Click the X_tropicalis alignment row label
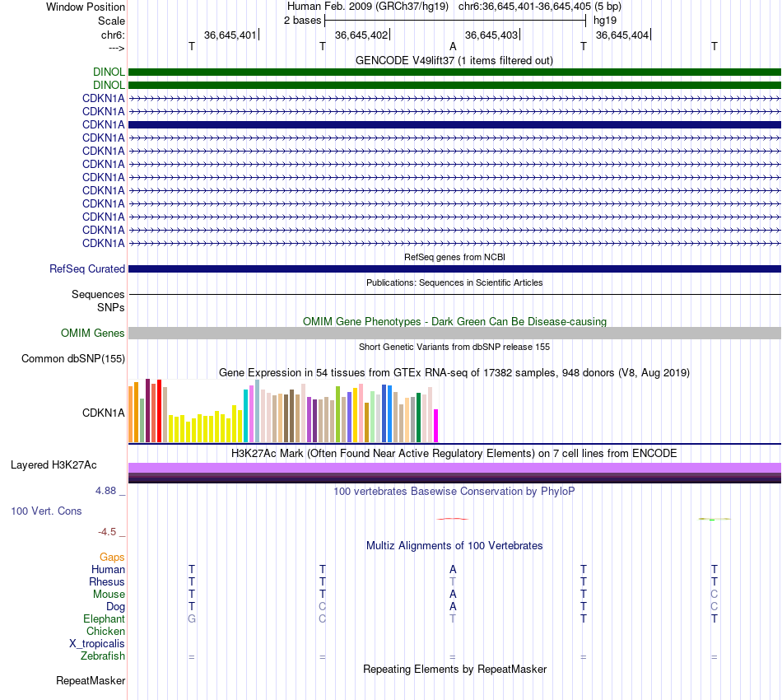 [x=97, y=644]
